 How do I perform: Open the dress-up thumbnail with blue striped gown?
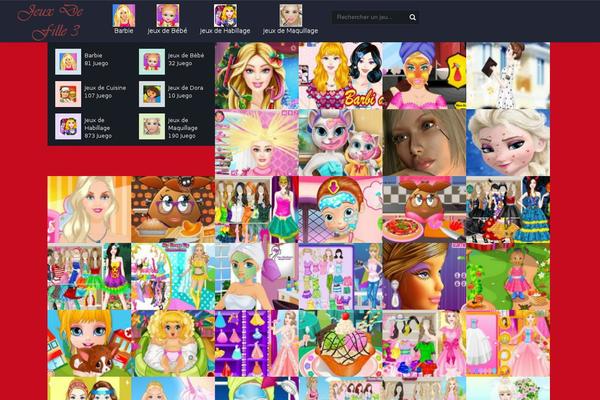coord(508,210)
